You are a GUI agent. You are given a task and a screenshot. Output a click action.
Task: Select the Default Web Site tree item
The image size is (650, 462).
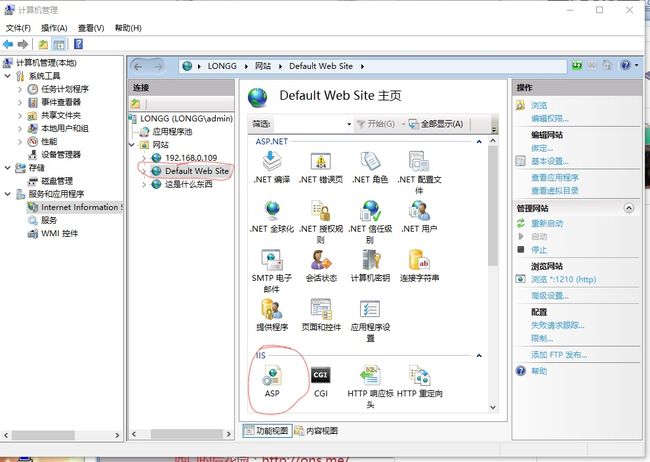[196, 171]
